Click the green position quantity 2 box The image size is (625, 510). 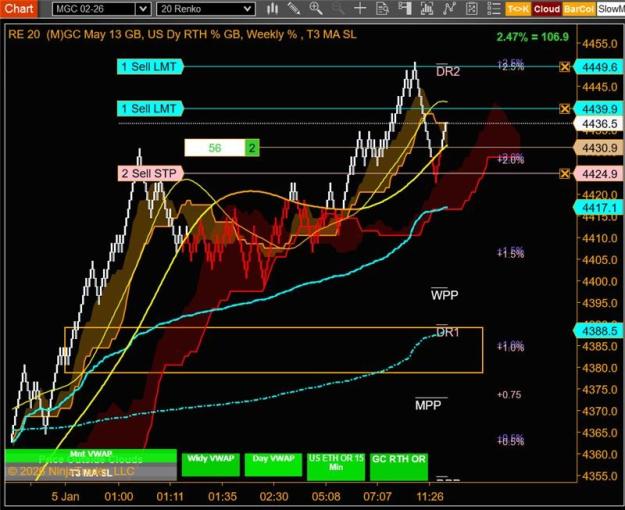[252, 148]
